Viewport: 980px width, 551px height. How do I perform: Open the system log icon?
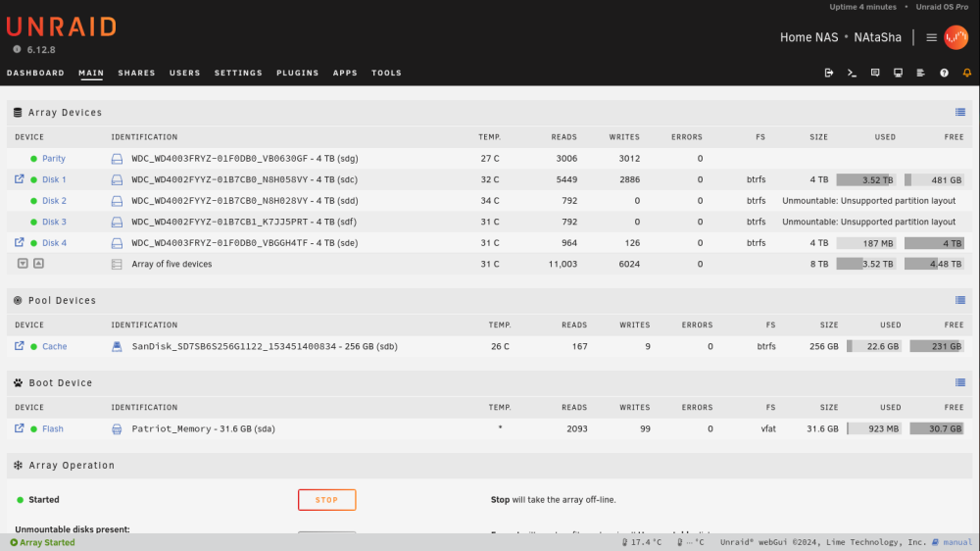click(x=920, y=73)
